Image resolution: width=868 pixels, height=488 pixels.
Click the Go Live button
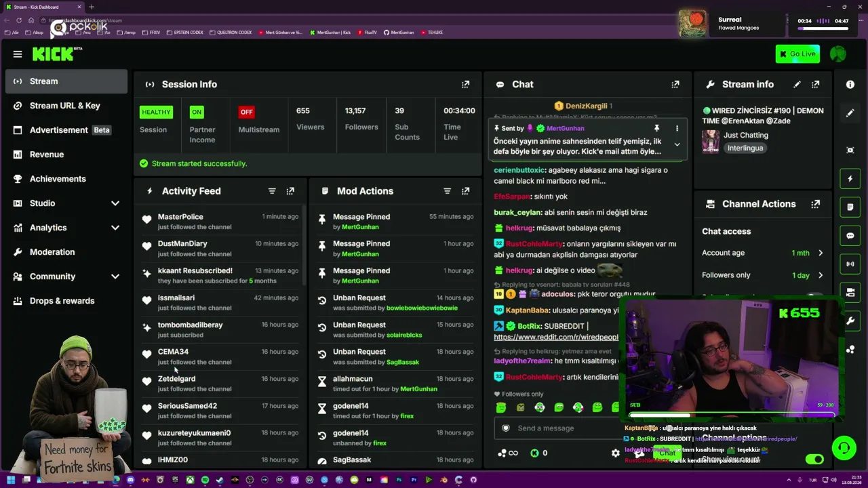click(x=797, y=54)
